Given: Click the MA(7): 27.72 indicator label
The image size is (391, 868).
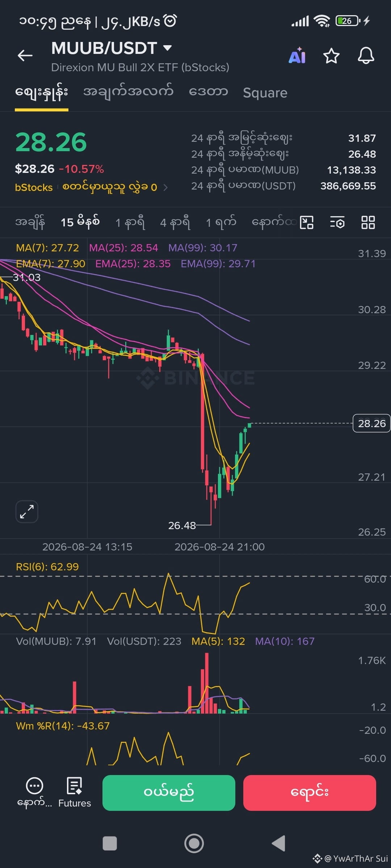Looking at the screenshot, I should (47, 248).
